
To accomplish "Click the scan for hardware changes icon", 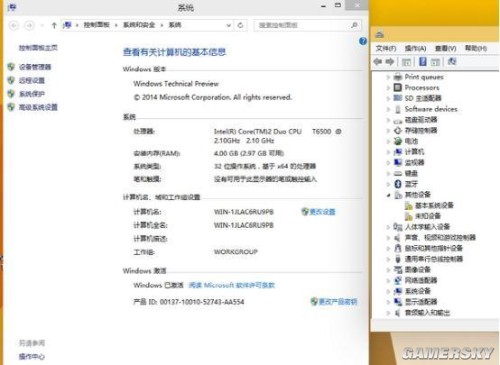I will pos(452,61).
